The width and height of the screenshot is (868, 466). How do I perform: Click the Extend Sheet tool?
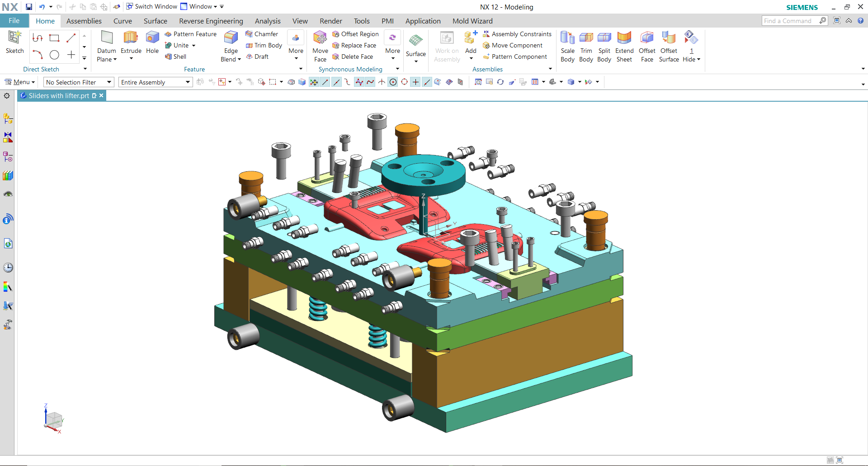pyautogui.click(x=624, y=46)
